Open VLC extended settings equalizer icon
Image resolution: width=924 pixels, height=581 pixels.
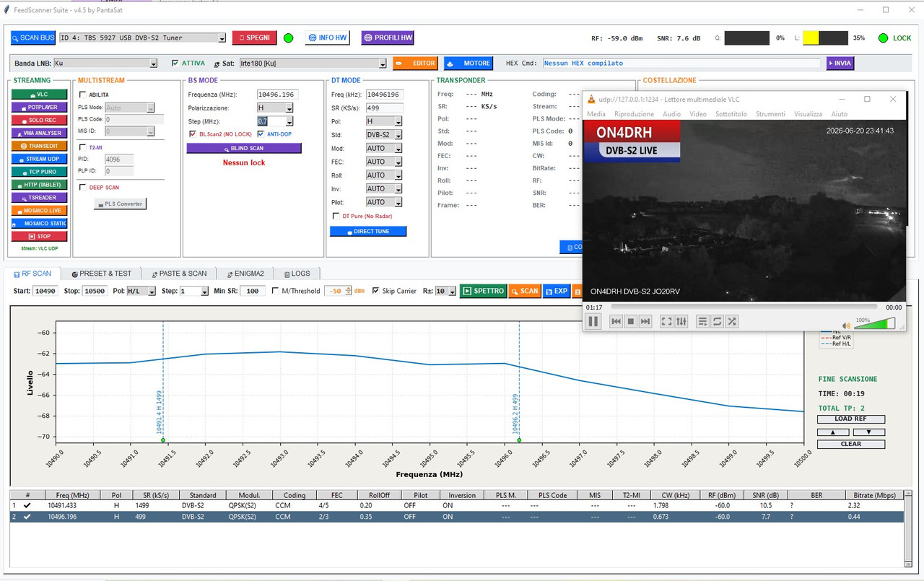pos(681,321)
